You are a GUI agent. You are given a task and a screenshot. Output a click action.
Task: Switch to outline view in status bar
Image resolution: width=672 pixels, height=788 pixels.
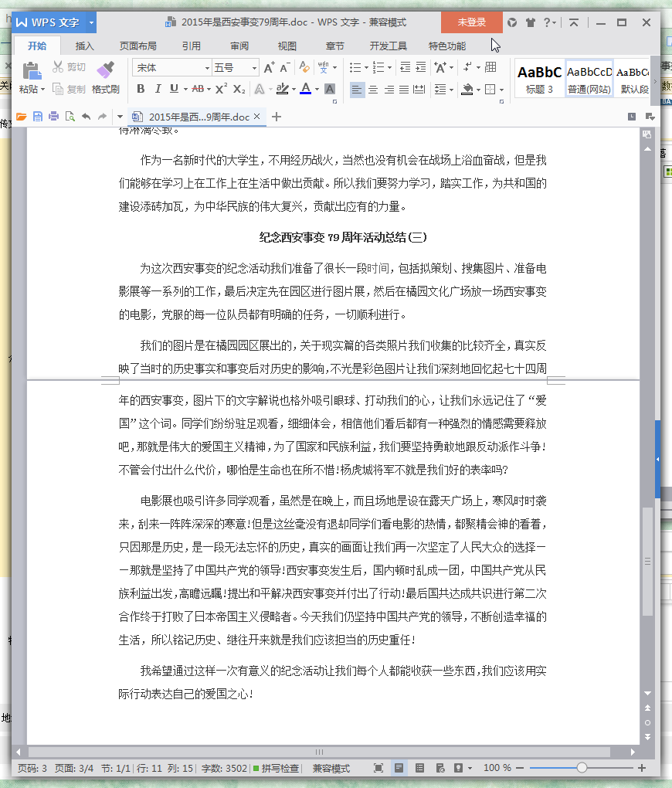419,768
